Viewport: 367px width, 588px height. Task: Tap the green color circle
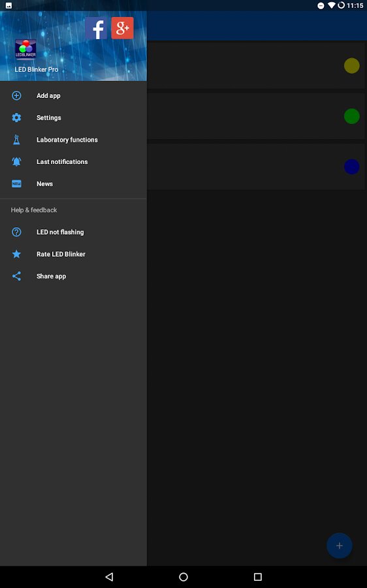(x=351, y=116)
